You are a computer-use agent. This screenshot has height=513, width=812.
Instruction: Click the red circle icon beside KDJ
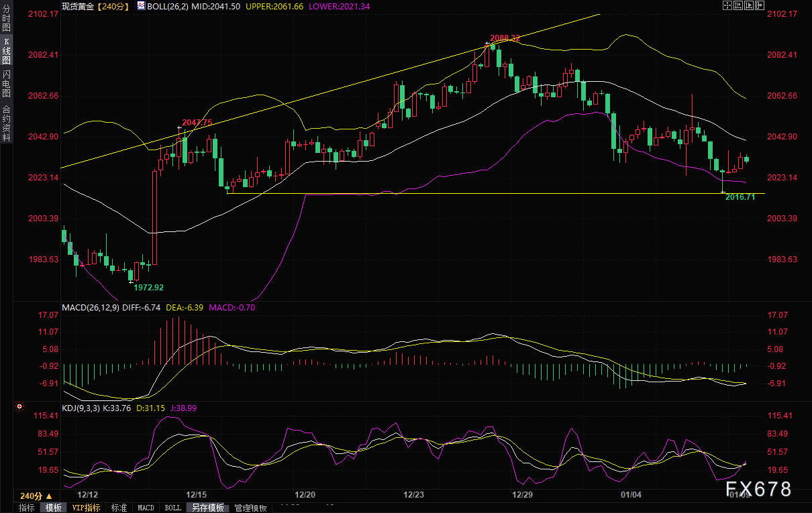tap(19, 406)
